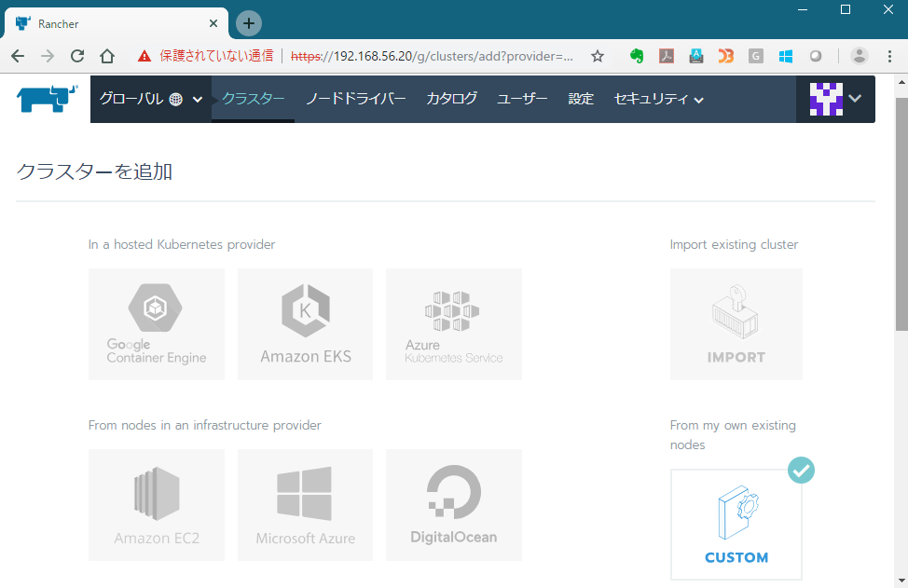Click the gray G extension icon
908x588 pixels.
(756, 56)
